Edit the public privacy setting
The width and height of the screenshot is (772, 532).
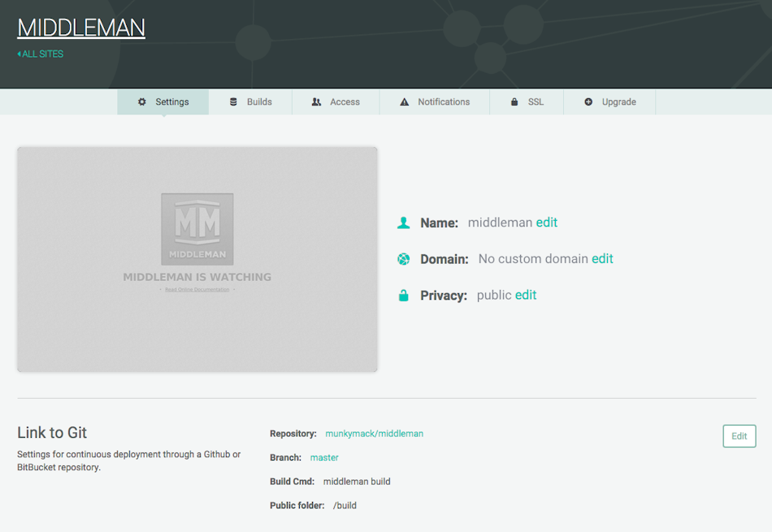526,295
